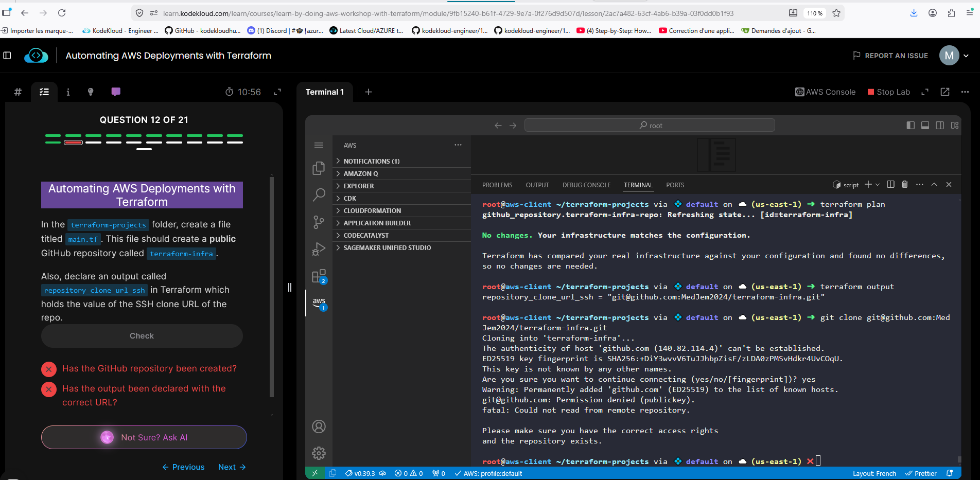
Task: Click AWS: profile:default status entry
Action: point(488,473)
